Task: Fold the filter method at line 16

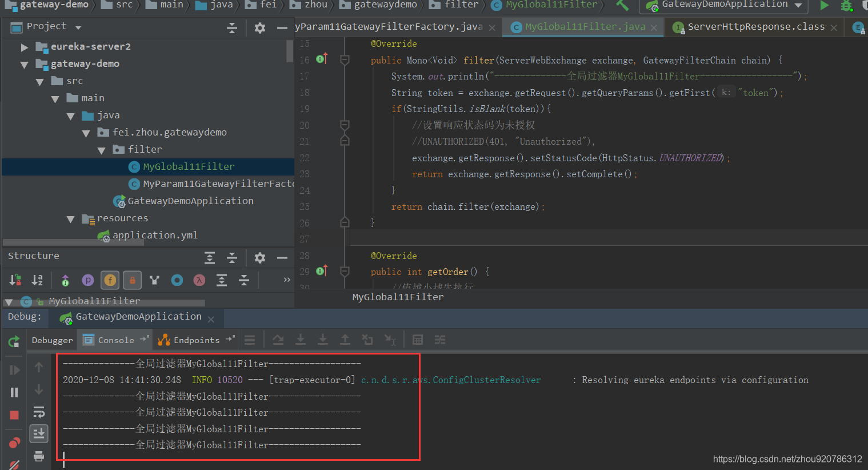Action: [345, 59]
